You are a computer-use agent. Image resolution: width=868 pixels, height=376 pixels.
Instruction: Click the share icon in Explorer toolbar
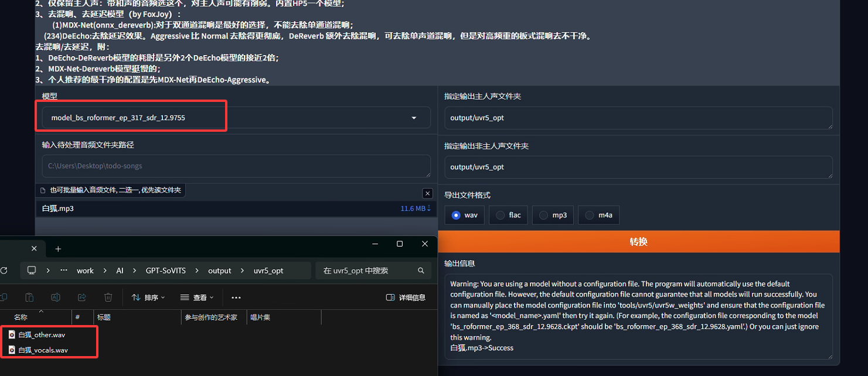(82, 298)
